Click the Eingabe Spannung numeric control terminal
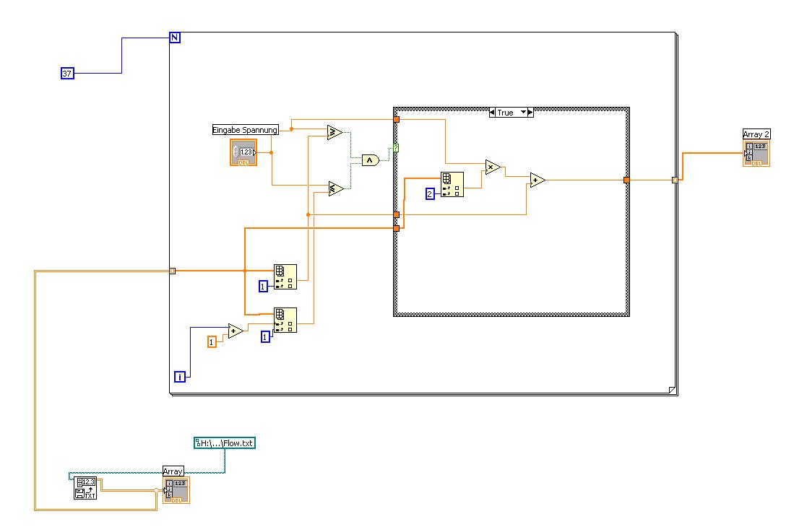Image resolution: width=794 pixels, height=532 pixels. (x=243, y=152)
